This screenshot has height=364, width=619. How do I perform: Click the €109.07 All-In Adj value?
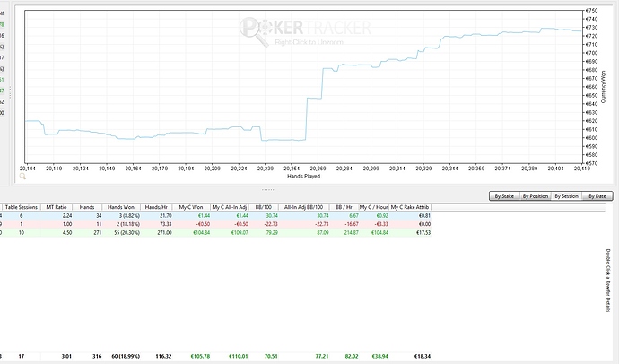tap(240, 233)
